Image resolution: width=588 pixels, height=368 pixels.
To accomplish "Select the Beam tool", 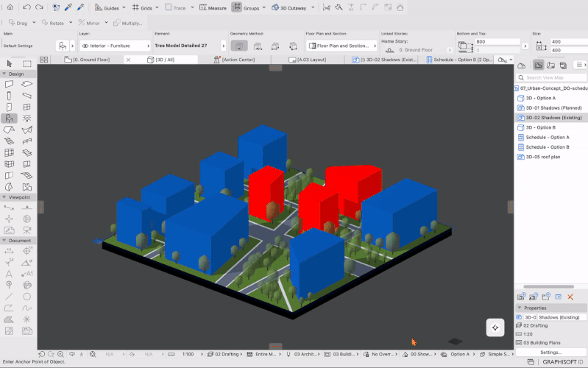I will tap(27, 96).
